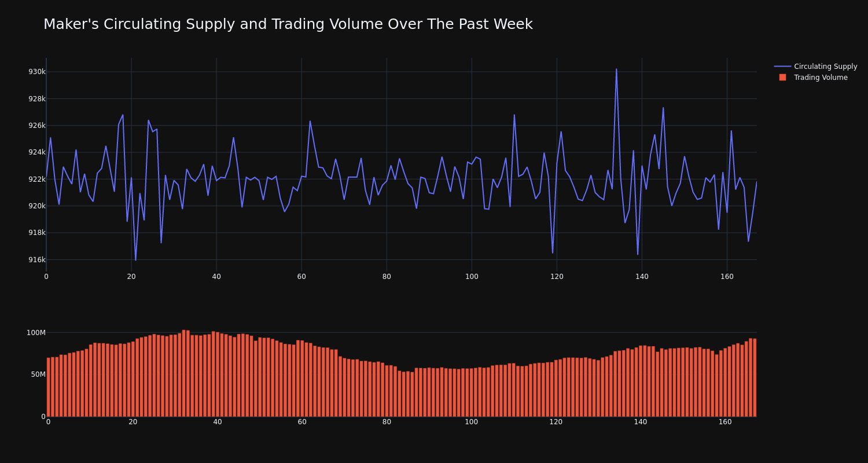
Task: Click the x-axis label 100 on supply chart
Action: [x=472, y=277]
